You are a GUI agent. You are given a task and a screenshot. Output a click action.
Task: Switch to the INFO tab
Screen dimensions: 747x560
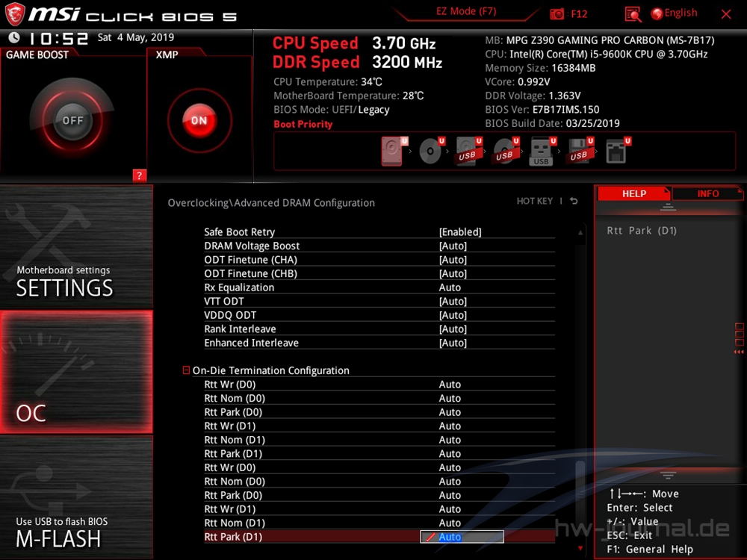coord(707,194)
